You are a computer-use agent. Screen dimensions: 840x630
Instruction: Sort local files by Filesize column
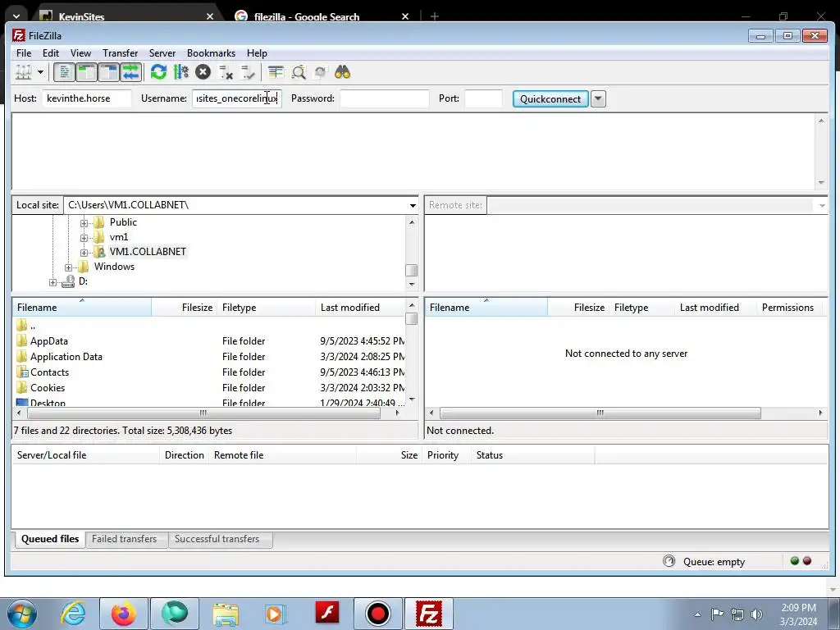[x=185, y=308]
